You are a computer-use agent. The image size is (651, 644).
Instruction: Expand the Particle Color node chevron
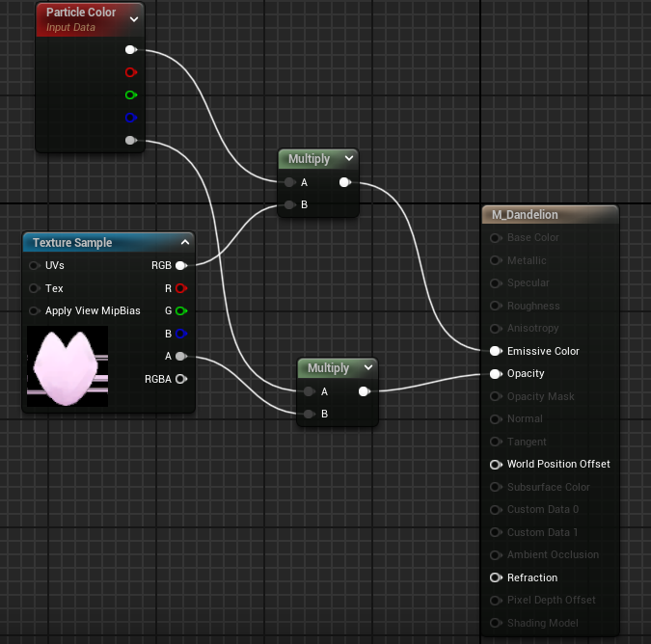tap(134, 18)
